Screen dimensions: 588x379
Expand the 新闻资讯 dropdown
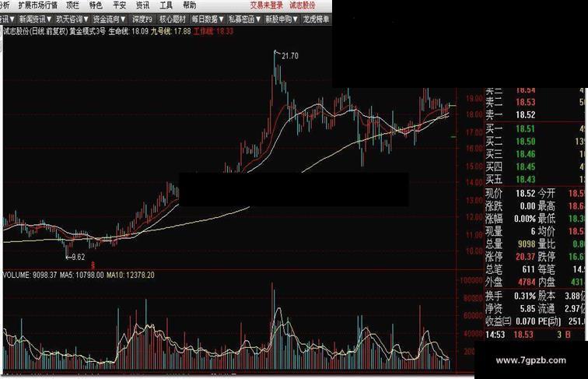35,19
